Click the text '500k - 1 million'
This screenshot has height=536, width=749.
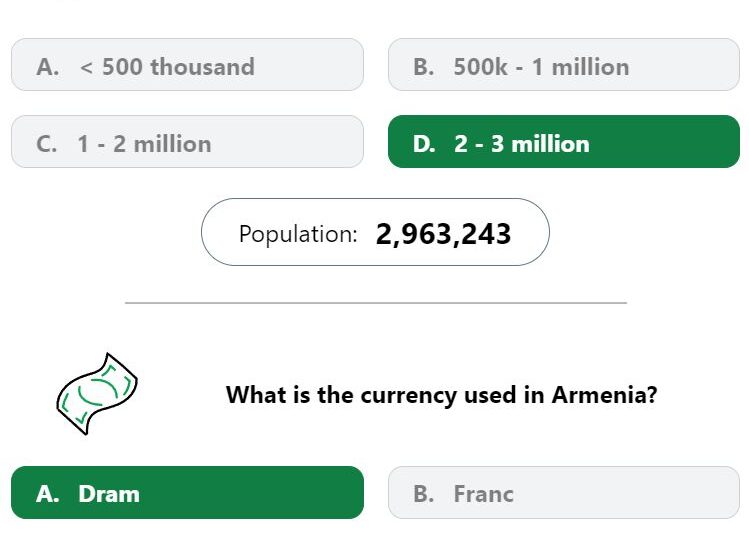(541, 67)
